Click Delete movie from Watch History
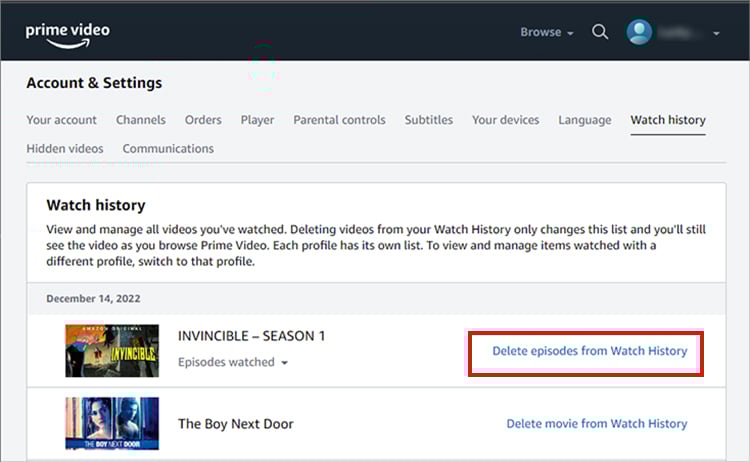Image resolution: width=750 pixels, height=462 pixels. pos(597,424)
